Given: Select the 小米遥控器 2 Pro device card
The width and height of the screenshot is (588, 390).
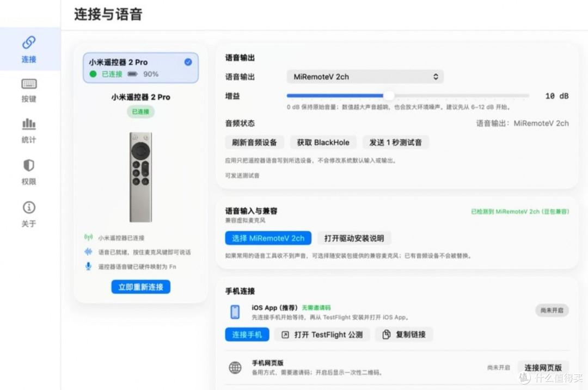Looking at the screenshot, I should (x=140, y=68).
